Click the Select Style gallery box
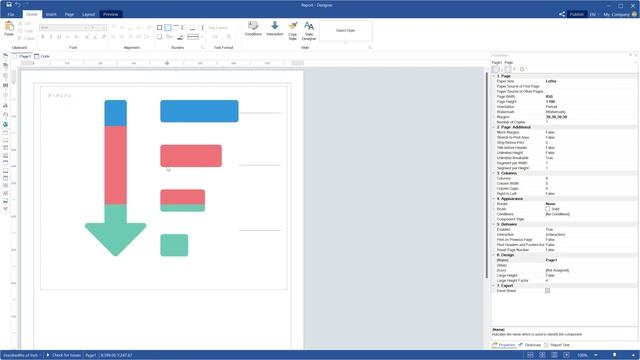640x360 pixels. (345, 31)
